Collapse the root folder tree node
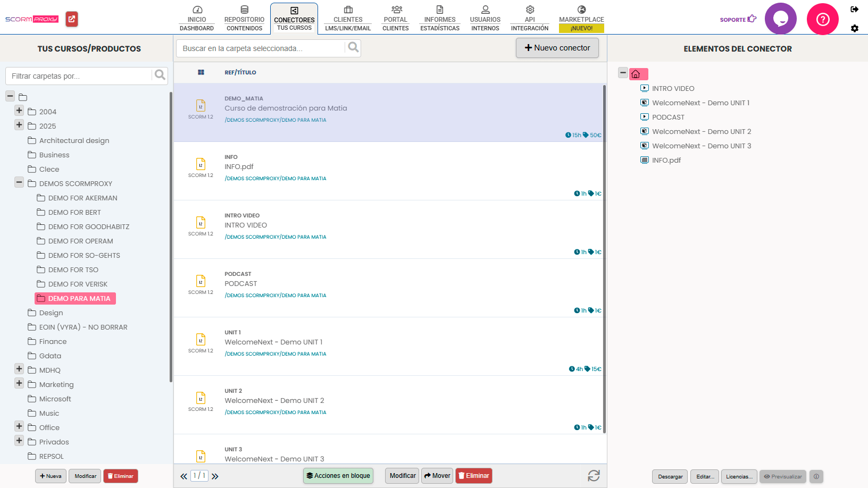868x488 pixels. 10,96
